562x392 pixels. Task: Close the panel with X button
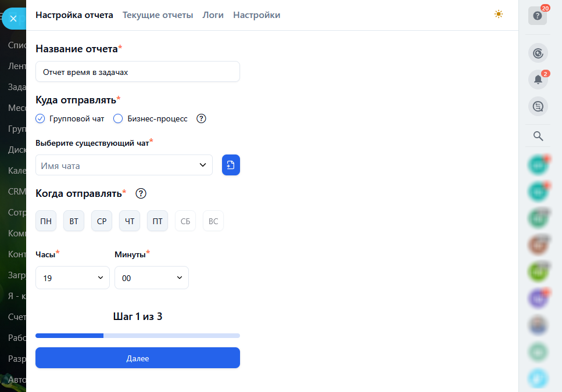pos(13,19)
